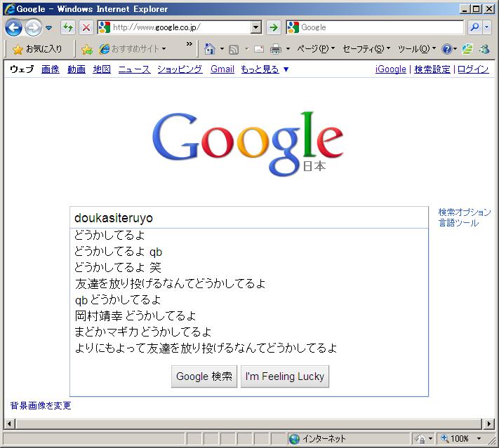Click the address bar showing google.co.jp
This screenshot has height=448, width=499.
click(x=180, y=27)
